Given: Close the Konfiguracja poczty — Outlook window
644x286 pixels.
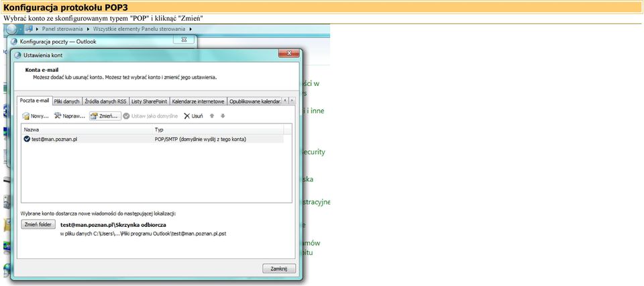Looking at the screenshot, I should tap(184, 40).
